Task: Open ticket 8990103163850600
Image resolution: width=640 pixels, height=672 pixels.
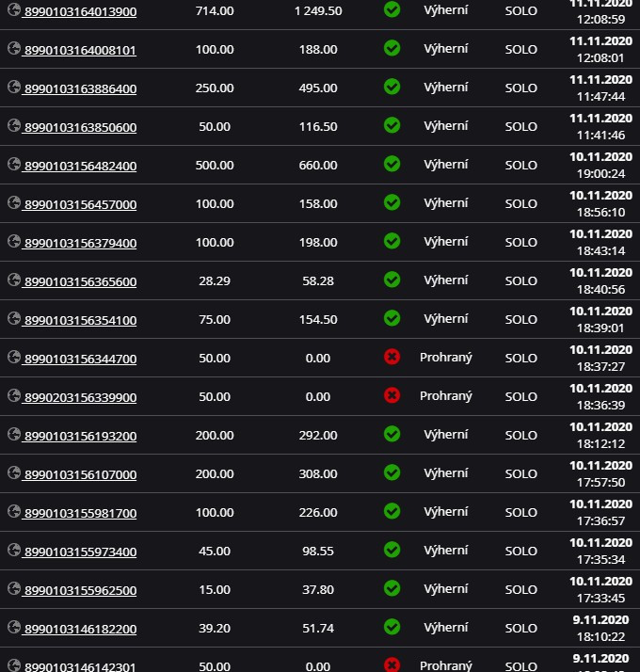Action: tap(81, 127)
